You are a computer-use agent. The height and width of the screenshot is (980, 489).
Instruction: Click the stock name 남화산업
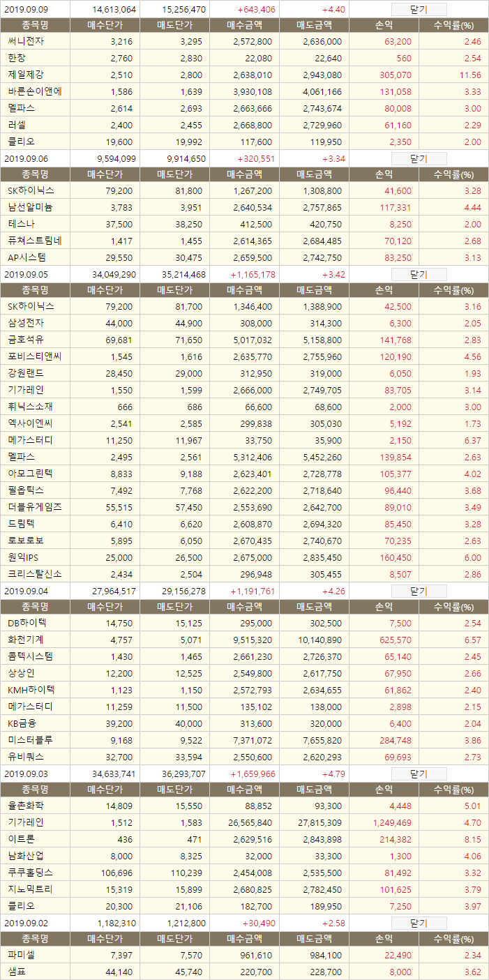click(x=26, y=856)
